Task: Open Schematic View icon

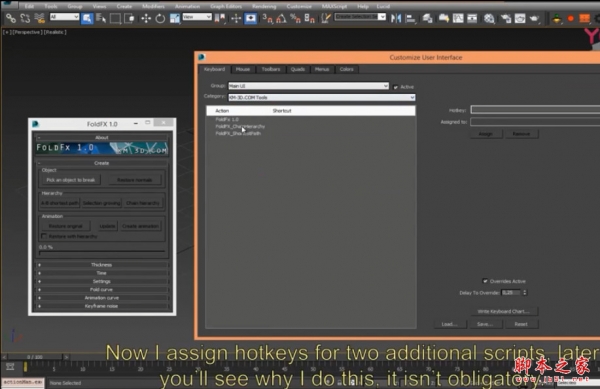Action: [x=472, y=18]
